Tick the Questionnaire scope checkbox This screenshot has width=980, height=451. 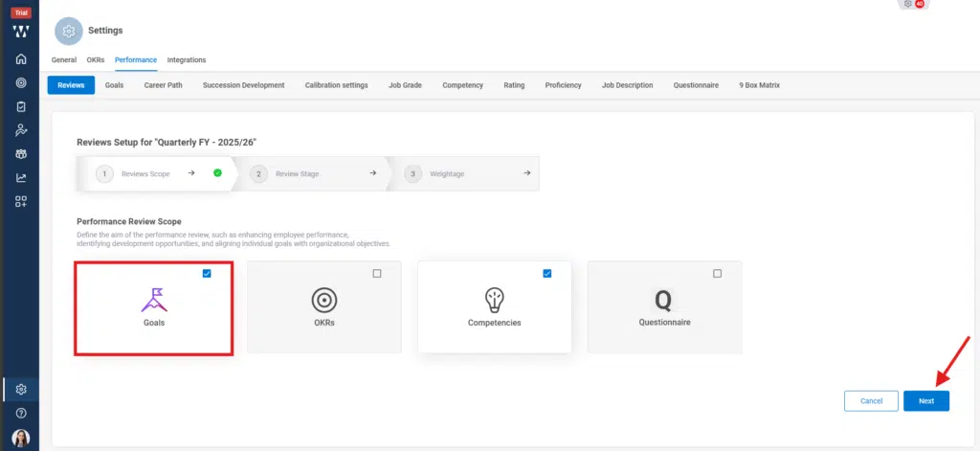pyautogui.click(x=718, y=274)
